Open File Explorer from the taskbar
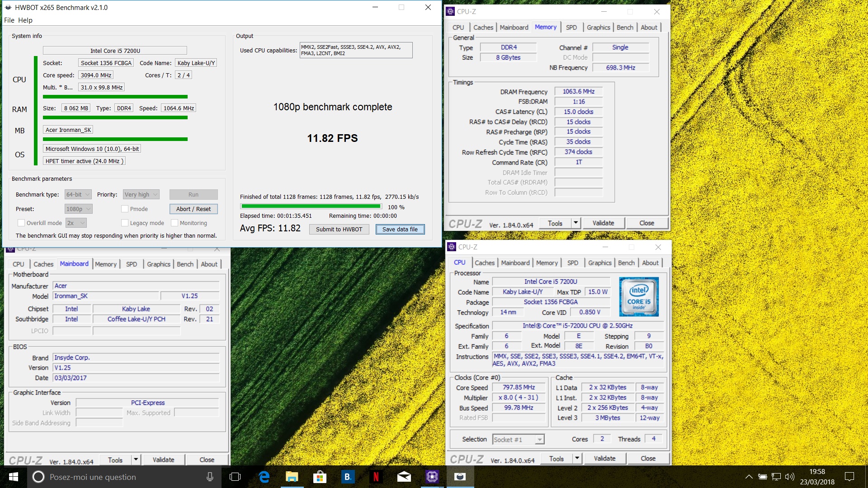 (292, 477)
